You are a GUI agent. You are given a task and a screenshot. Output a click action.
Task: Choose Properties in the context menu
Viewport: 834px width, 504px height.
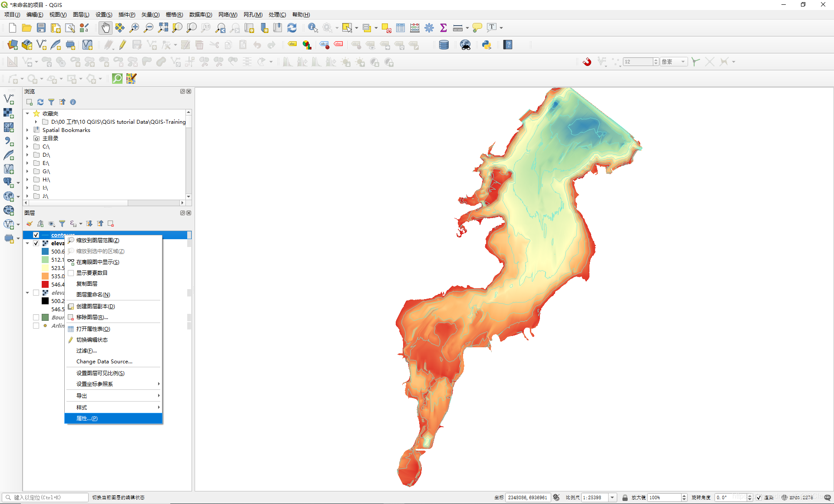pyautogui.click(x=114, y=418)
